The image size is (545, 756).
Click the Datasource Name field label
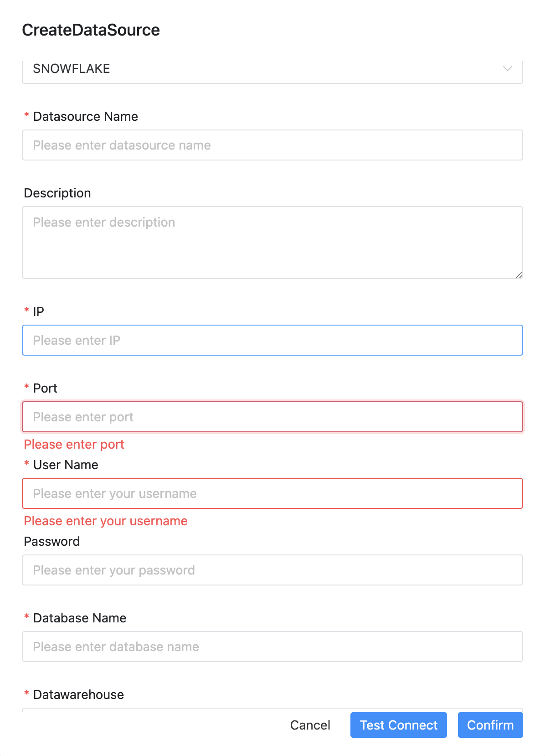click(85, 117)
